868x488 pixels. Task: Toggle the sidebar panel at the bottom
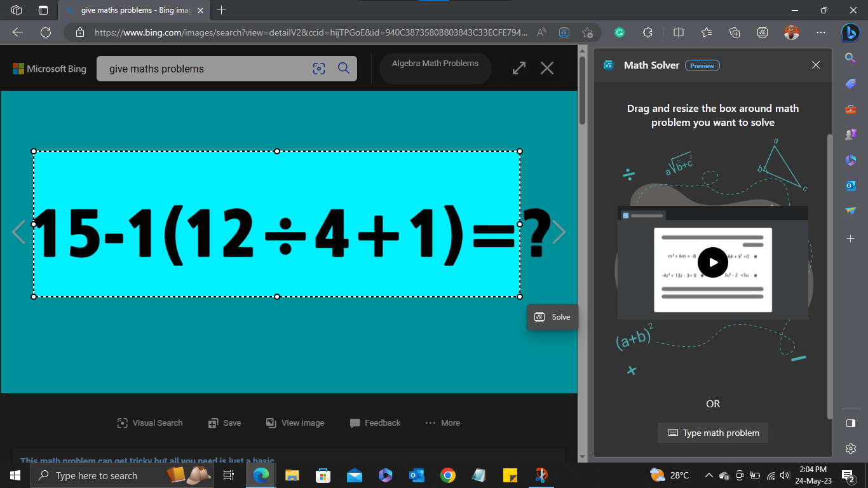coord(851,423)
